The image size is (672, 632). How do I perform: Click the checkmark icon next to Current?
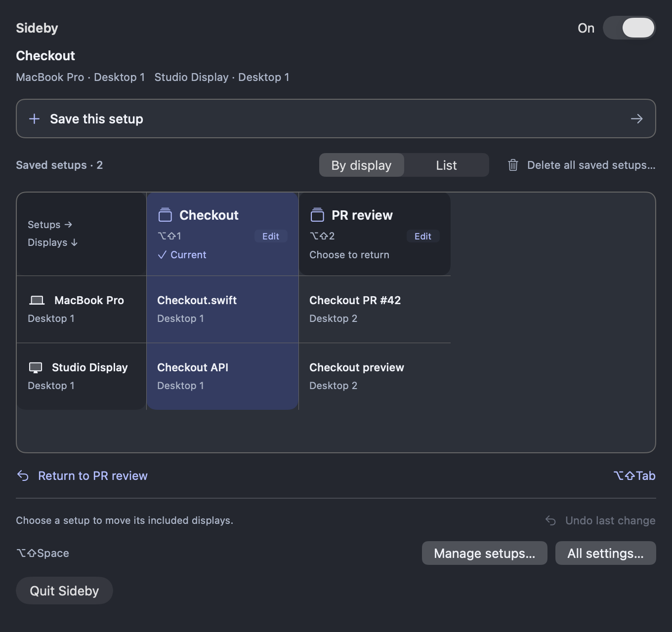coord(162,255)
